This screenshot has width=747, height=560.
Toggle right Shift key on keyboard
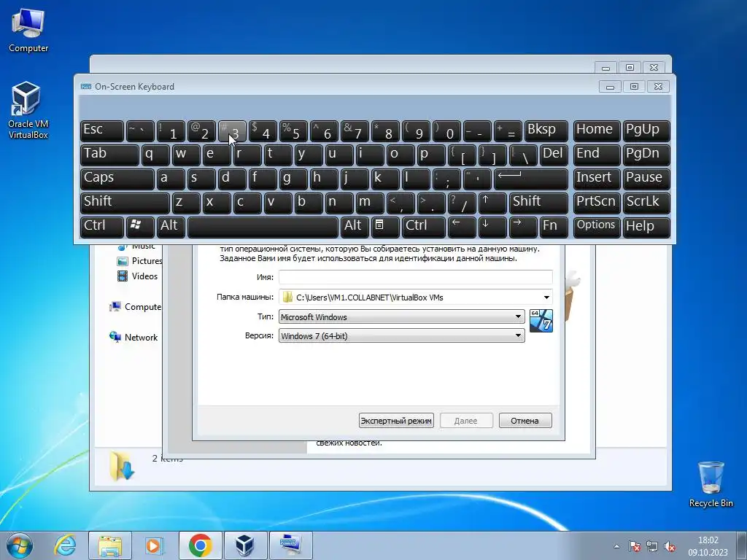[538, 203]
